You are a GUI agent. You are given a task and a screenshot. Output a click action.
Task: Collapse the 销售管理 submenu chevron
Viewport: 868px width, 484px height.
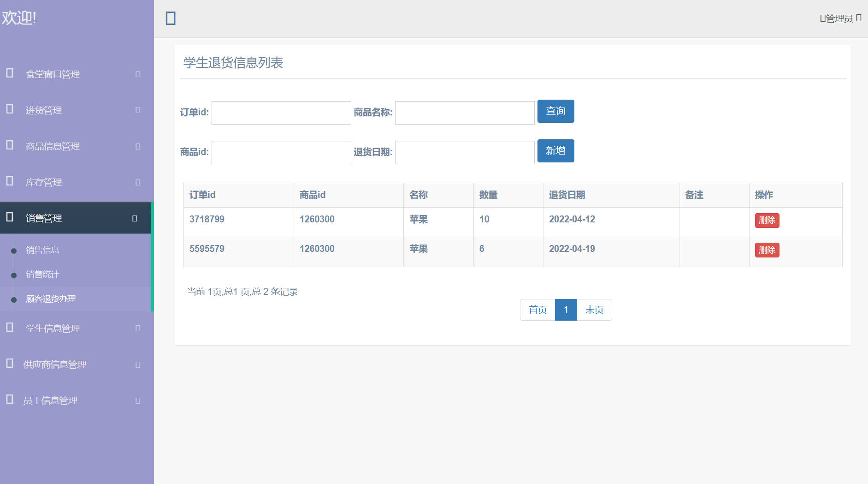tap(134, 218)
